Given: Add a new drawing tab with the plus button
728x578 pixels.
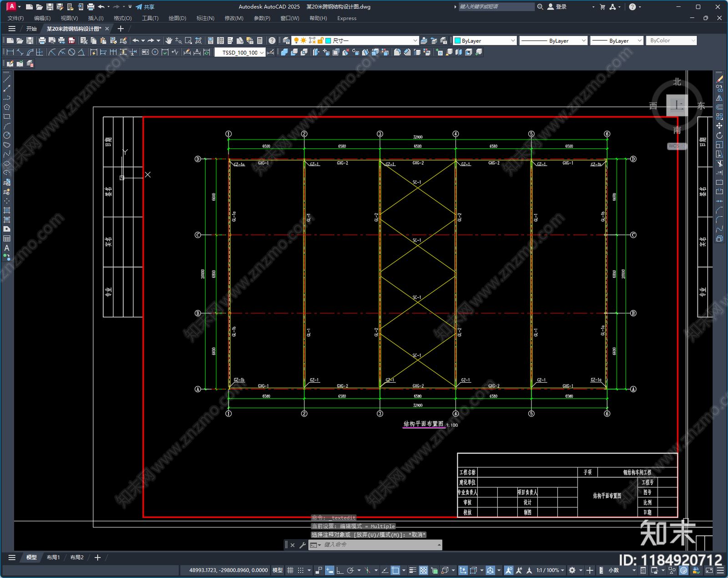Looking at the screenshot, I should click(x=121, y=29).
